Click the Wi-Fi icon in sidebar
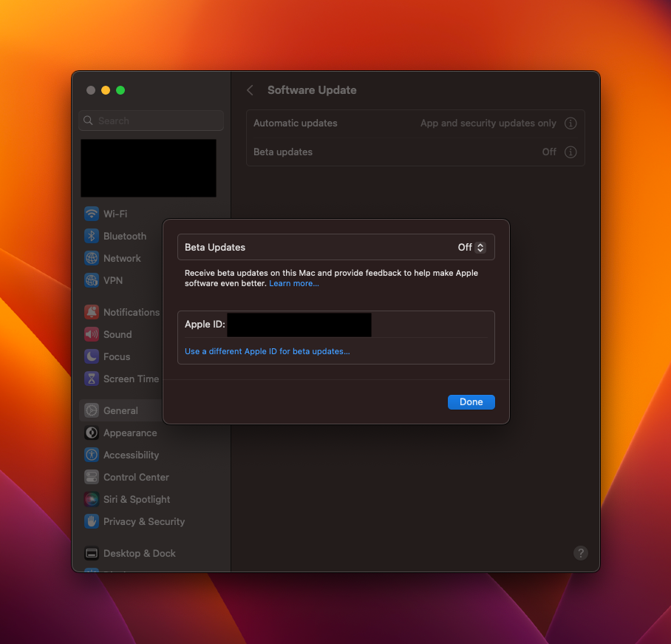The height and width of the screenshot is (644, 671). 92,214
